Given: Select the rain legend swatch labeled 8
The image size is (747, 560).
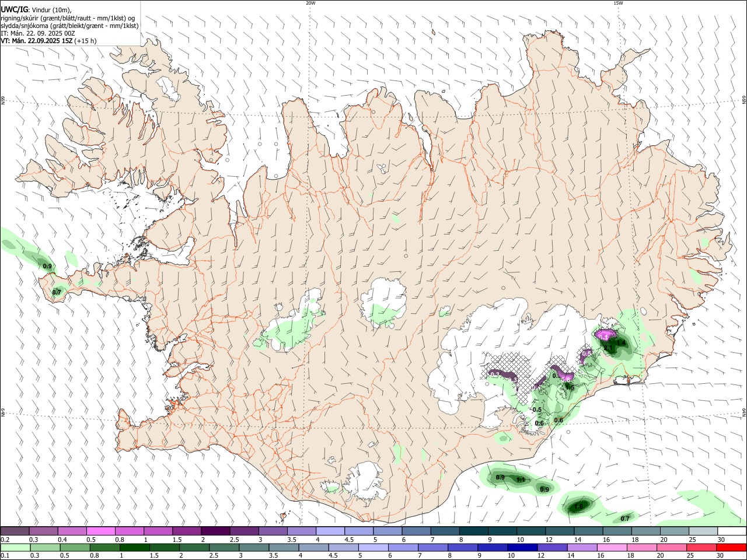Looking at the screenshot, I should (x=463, y=547).
